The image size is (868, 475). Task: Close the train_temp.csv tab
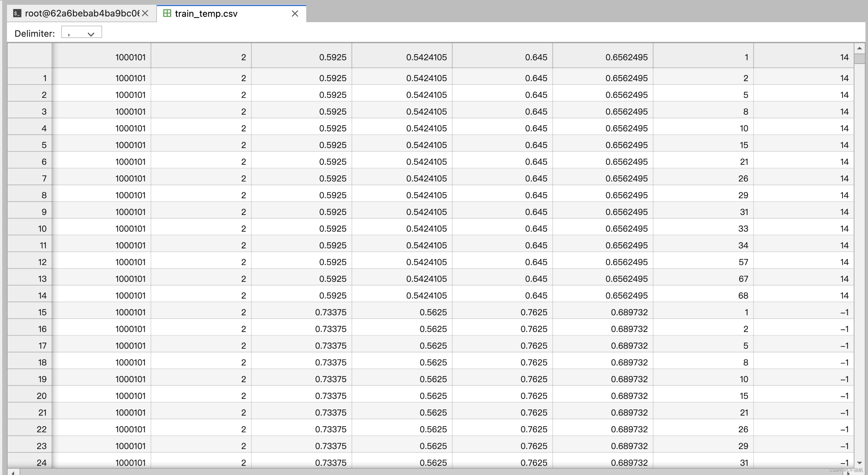[295, 14]
